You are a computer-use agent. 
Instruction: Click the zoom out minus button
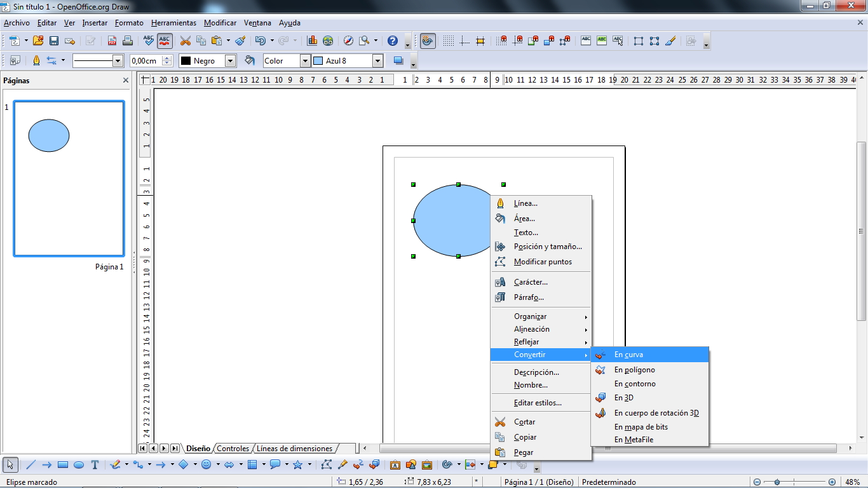(x=757, y=482)
